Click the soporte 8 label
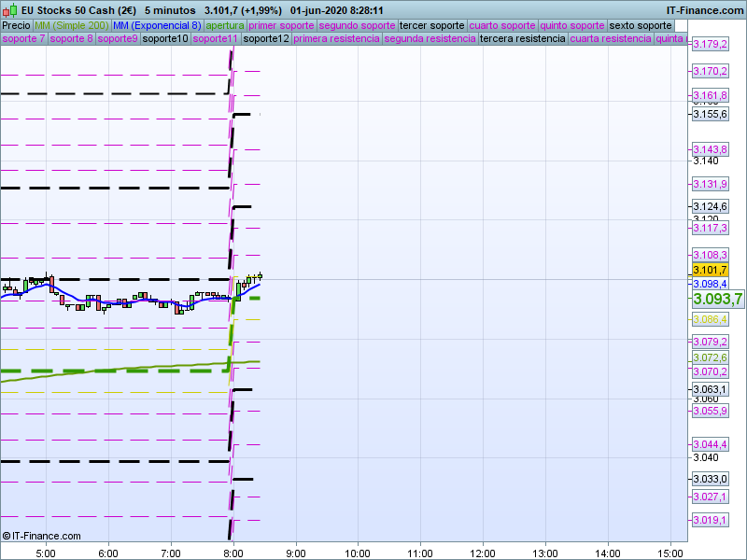The image size is (747, 560). point(72,38)
